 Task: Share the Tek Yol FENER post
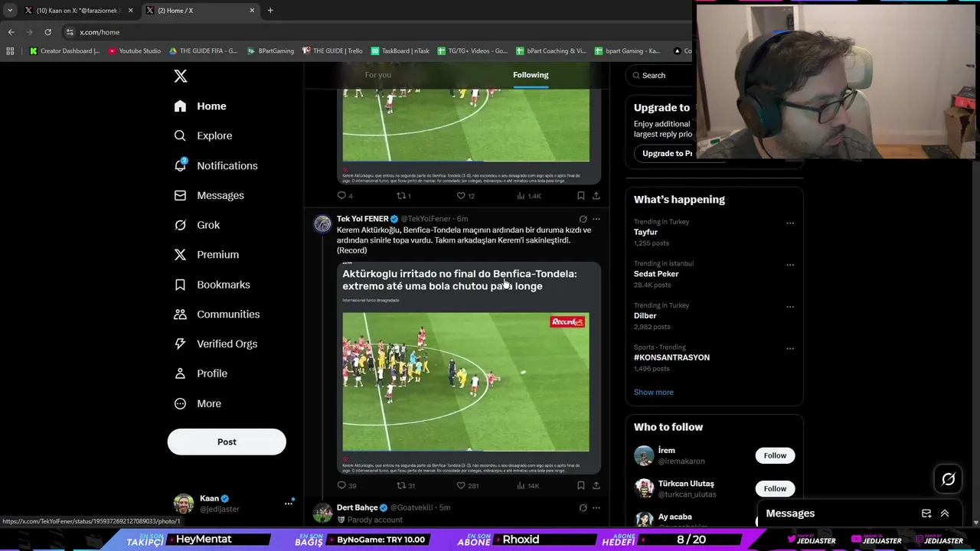(x=596, y=485)
